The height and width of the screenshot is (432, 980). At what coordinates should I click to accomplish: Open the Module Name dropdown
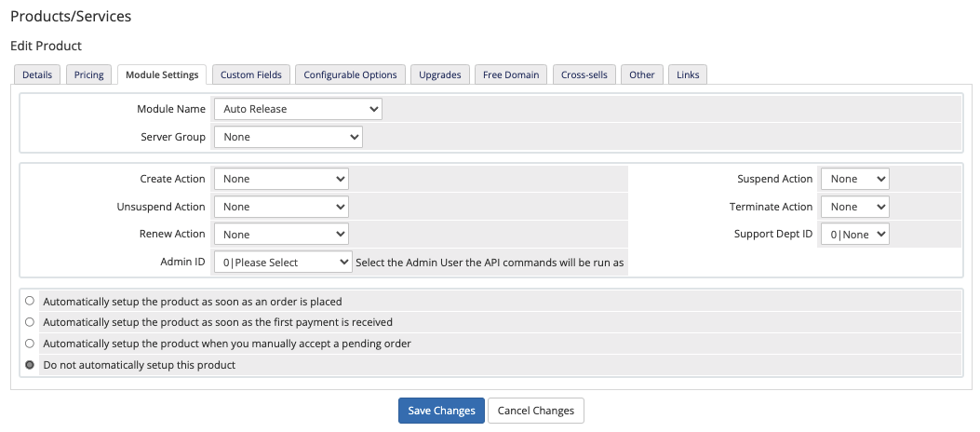(x=298, y=109)
